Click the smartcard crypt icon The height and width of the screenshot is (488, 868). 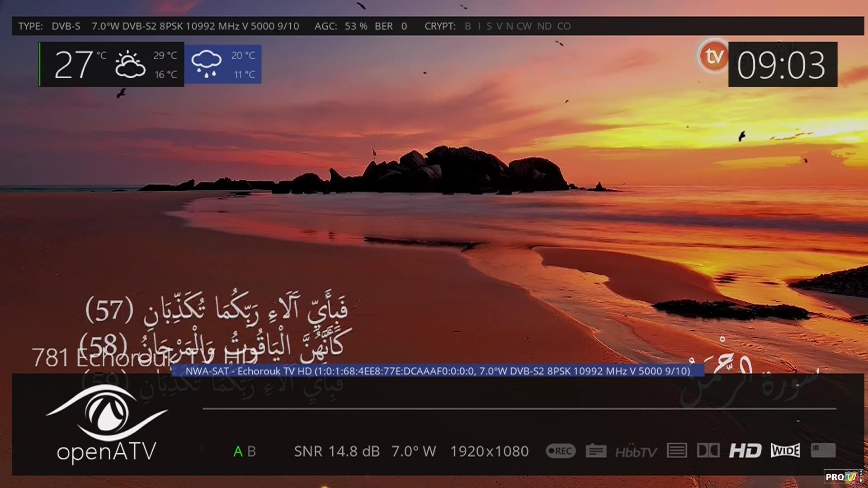pos(823,450)
